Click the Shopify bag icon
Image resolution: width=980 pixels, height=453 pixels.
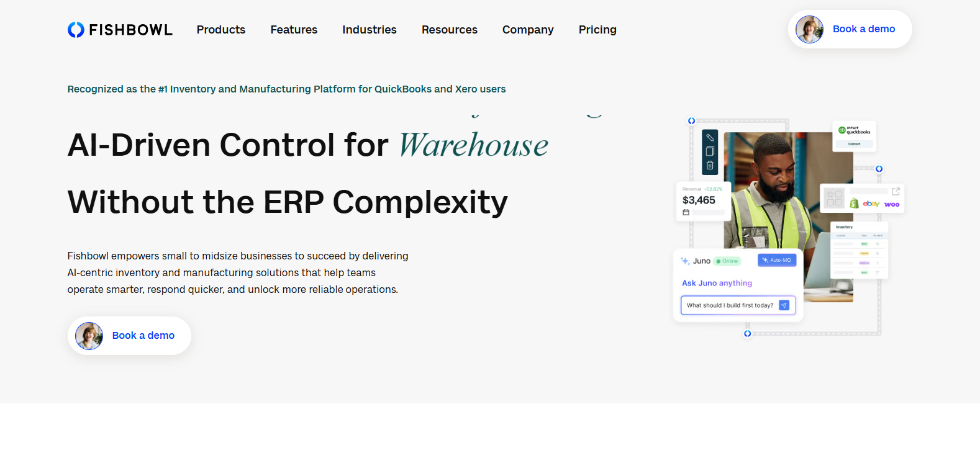[x=854, y=204]
